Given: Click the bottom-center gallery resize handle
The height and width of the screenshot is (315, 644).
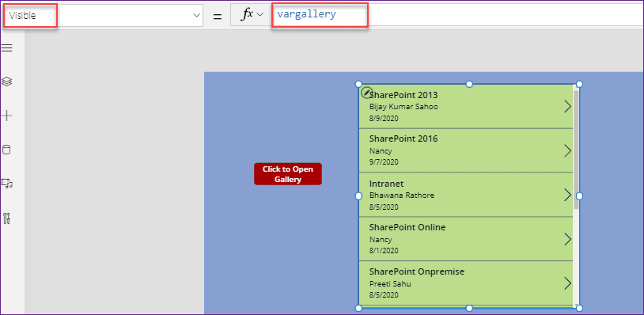Looking at the screenshot, I should pyautogui.click(x=469, y=308).
